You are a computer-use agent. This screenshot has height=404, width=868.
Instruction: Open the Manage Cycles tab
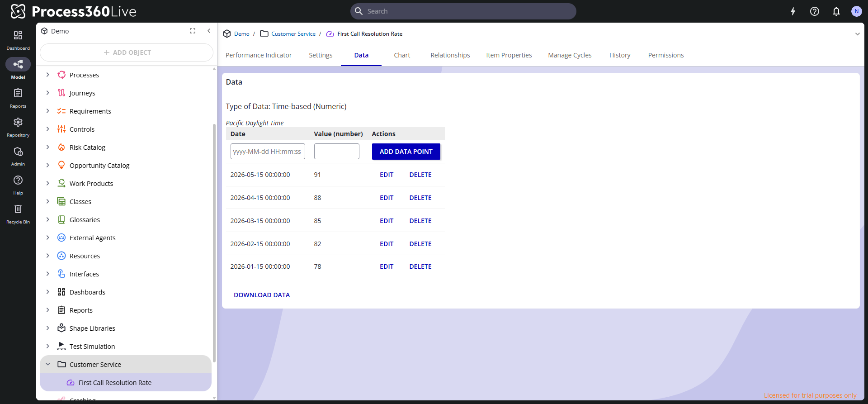[x=570, y=55]
